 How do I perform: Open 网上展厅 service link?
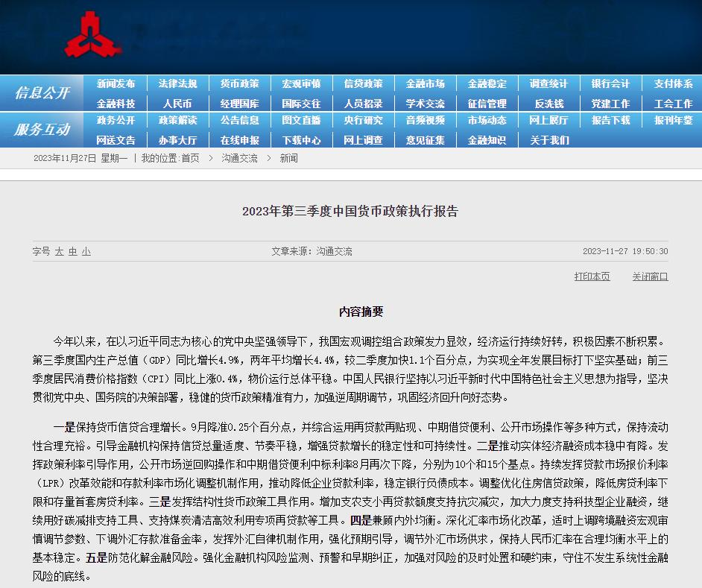pos(548,120)
